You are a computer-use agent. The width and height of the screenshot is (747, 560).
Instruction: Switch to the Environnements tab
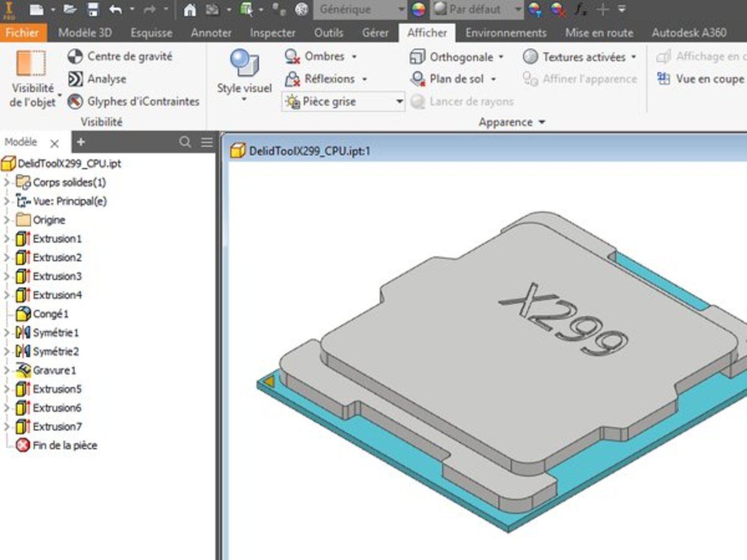point(506,33)
